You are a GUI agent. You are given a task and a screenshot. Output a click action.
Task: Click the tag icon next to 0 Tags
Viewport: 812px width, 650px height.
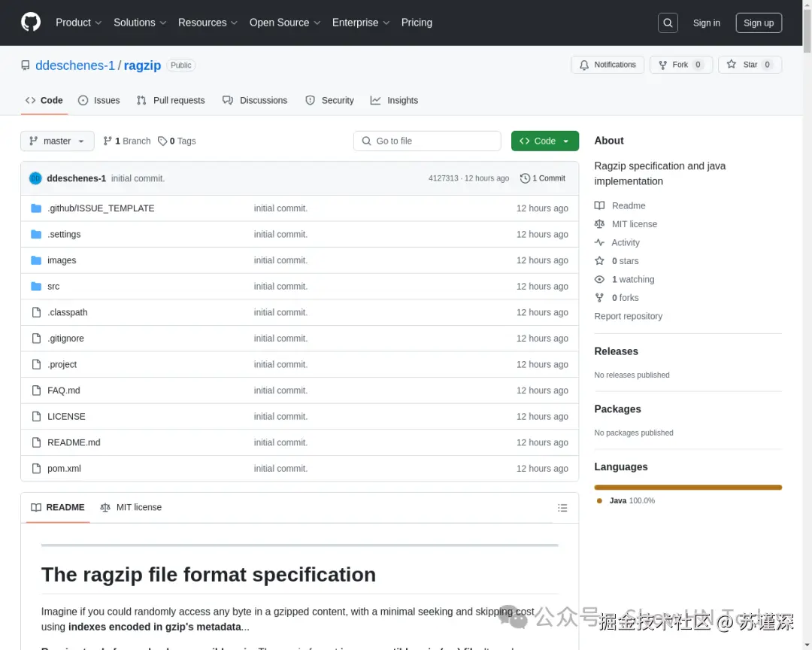point(162,141)
